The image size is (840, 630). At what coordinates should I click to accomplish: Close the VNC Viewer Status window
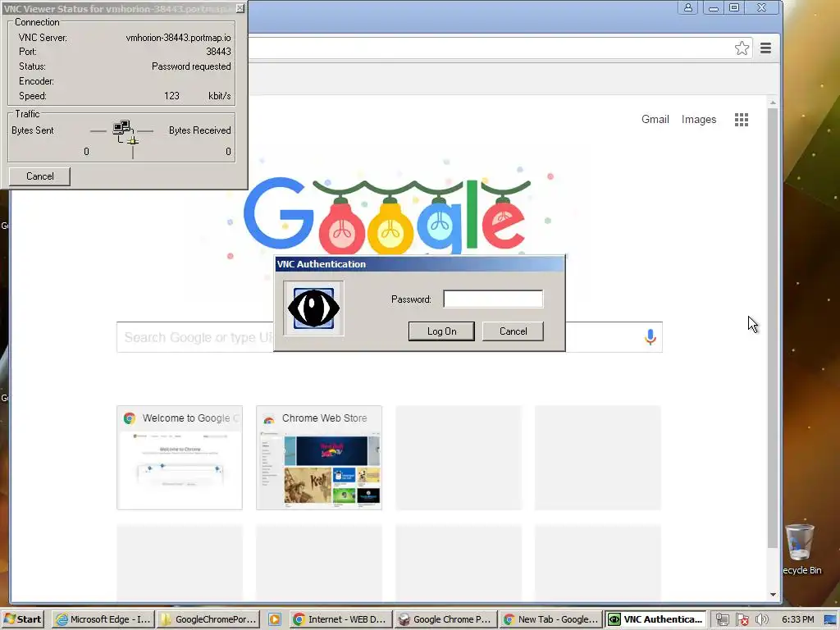click(x=240, y=8)
